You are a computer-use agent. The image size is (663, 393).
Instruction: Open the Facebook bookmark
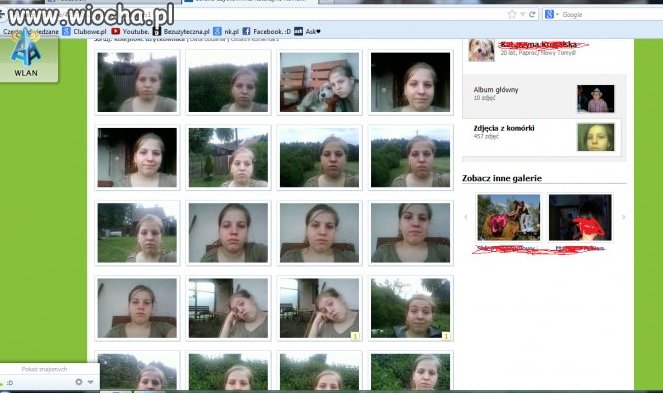tap(267, 32)
